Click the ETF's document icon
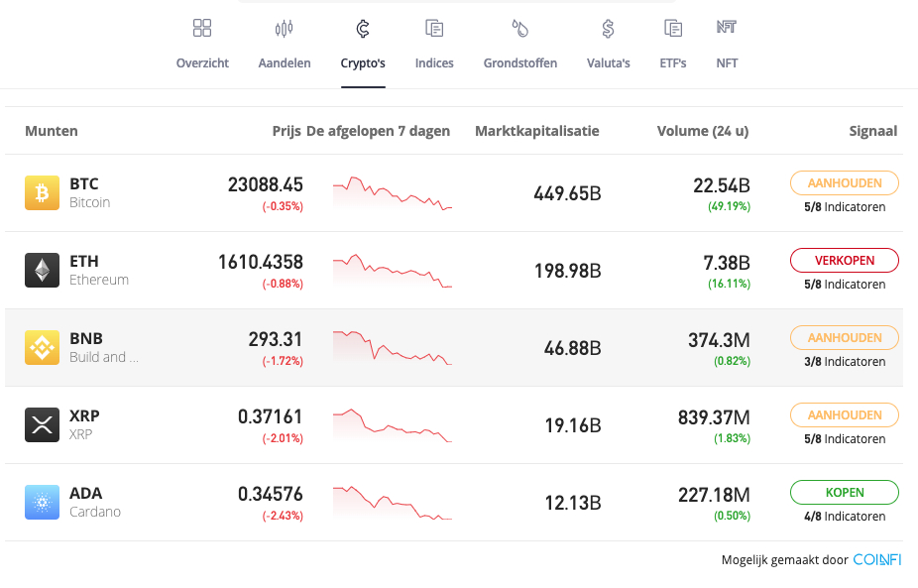 [673, 28]
